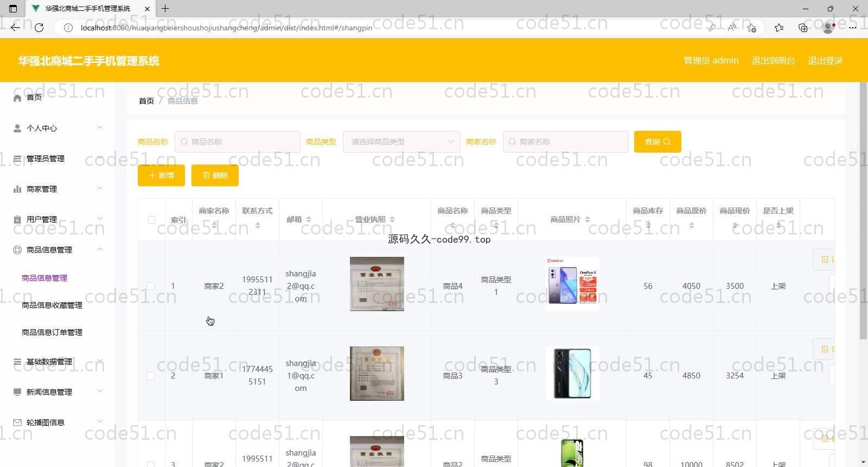Expand the 新闻信息管理 menu chevron
The width and height of the screenshot is (868, 467).
point(99,392)
